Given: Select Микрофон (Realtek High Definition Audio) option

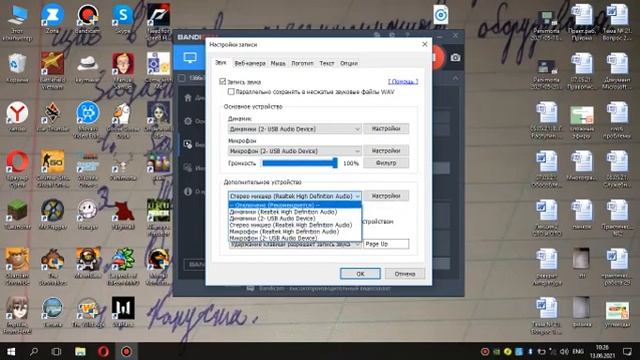Looking at the screenshot, I should pyautogui.click(x=295, y=231).
